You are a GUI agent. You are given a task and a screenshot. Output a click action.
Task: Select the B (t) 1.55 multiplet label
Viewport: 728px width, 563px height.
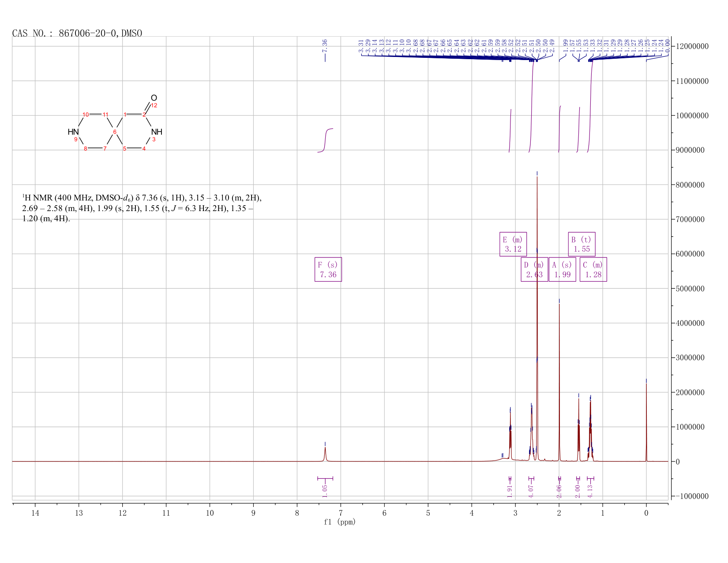(582, 244)
